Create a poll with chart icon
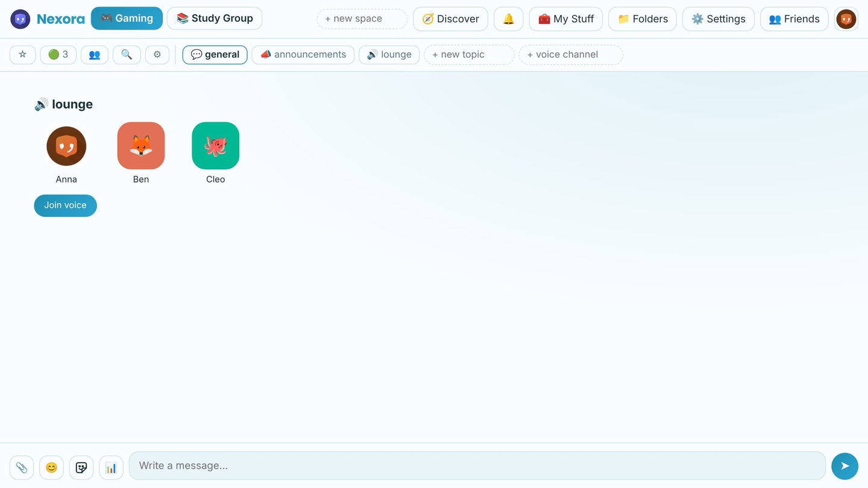This screenshot has height=488, width=868. pos(111,468)
